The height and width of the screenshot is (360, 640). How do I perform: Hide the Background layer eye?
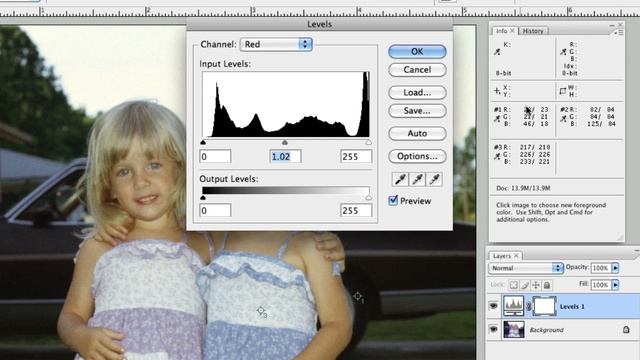pyautogui.click(x=493, y=329)
